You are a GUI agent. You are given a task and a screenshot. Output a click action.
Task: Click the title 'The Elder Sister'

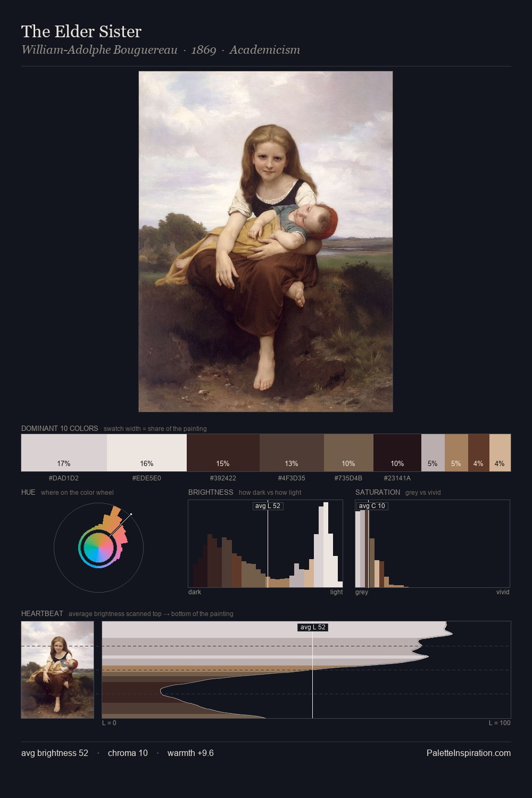coord(81,31)
